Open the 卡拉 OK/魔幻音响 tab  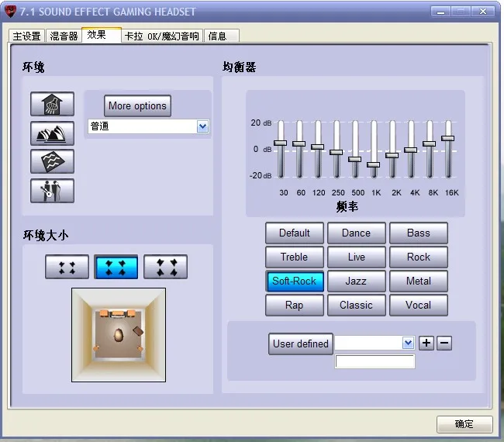click(162, 36)
